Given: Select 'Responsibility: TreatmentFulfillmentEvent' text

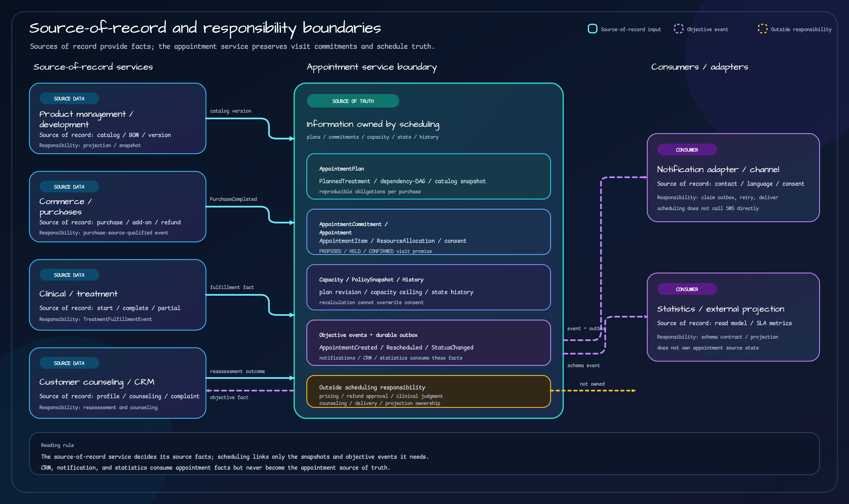Looking at the screenshot, I should [95, 319].
